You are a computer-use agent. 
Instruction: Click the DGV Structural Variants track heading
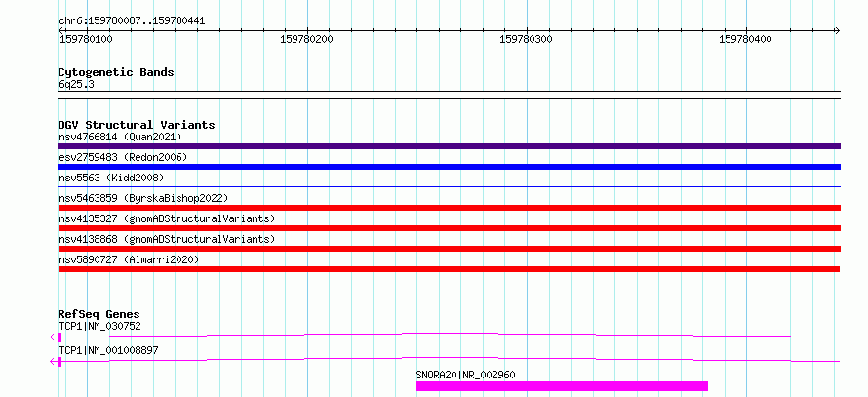[137, 125]
